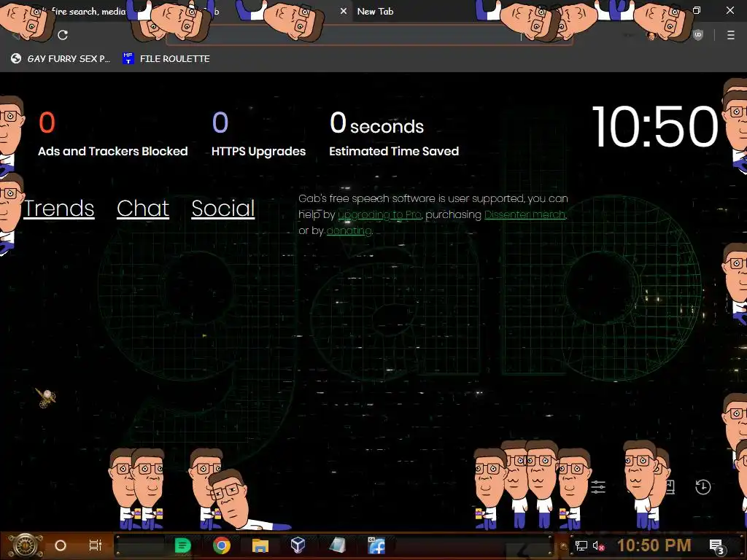Restore down the browser window
Screen dimensions: 747x560
[697, 10]
